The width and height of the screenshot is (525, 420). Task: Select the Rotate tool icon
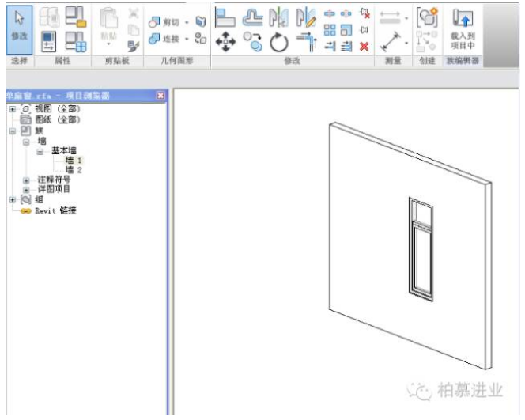tap(279, 43)
